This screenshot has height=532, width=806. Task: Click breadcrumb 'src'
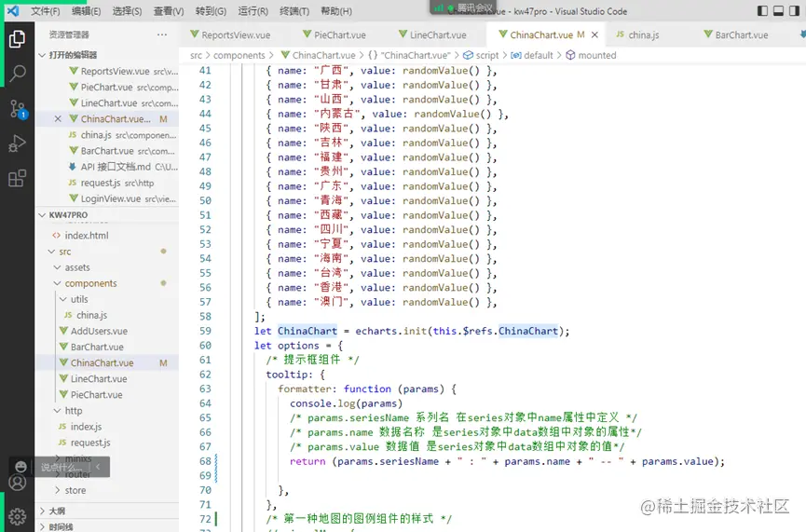click(x=196, y=55)
